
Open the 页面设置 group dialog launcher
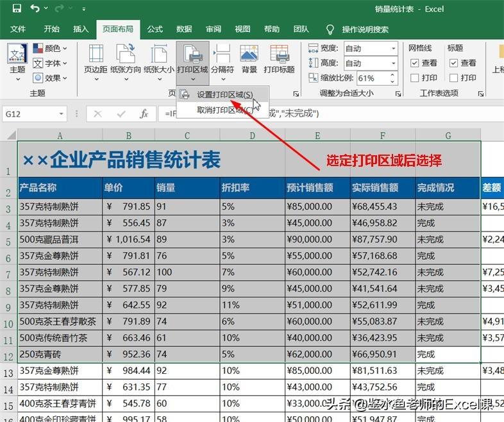click(x=296, y=94)
